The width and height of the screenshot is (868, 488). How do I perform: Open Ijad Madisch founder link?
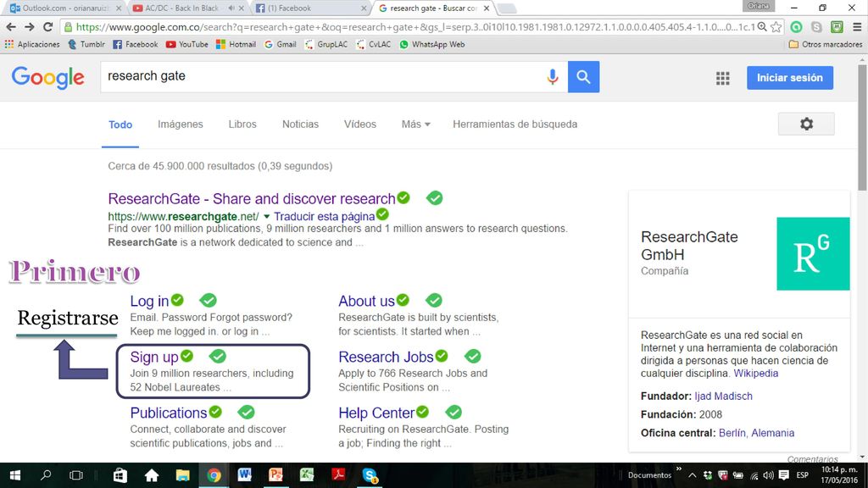723,396
